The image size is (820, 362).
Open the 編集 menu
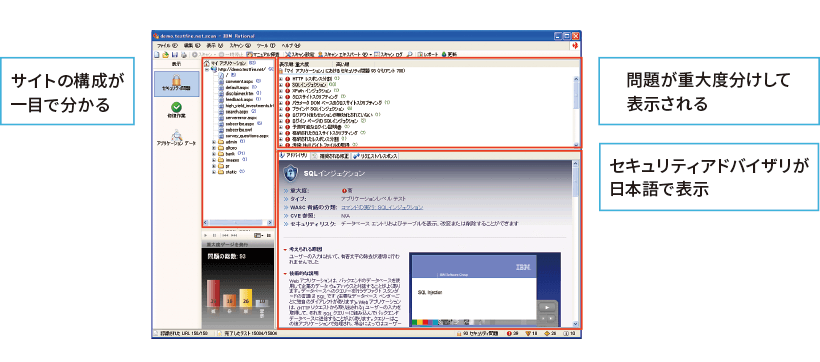(x=192, y=46)
